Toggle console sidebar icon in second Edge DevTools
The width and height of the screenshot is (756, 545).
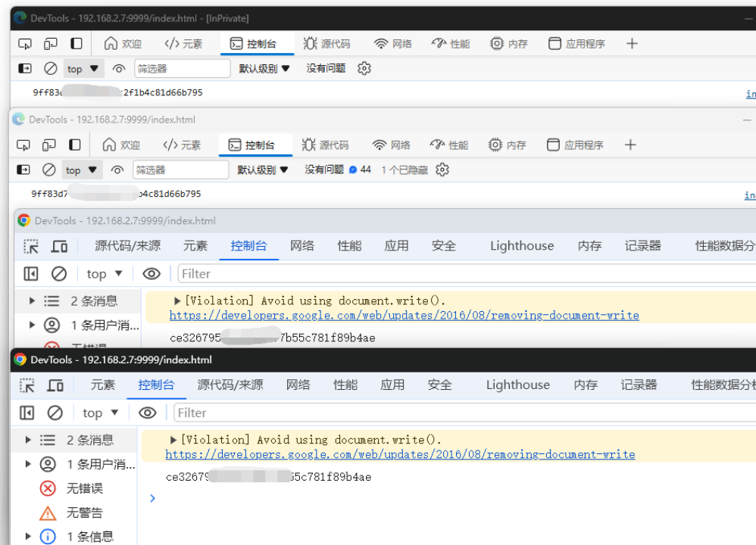pyautogui.click(x=23, y=170)
